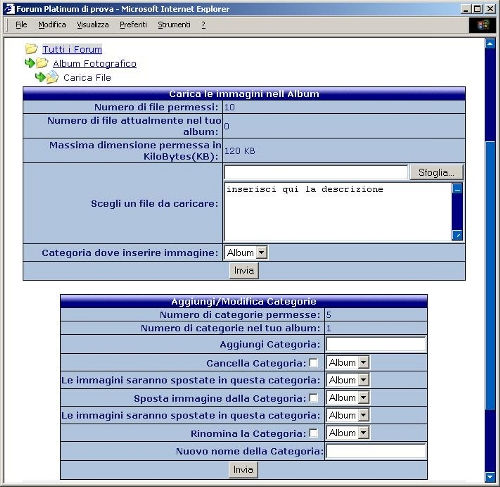Enable the Cancella Categoria checkbox
500x487 pixels.
pyautogui.click(x=313, y=362)
